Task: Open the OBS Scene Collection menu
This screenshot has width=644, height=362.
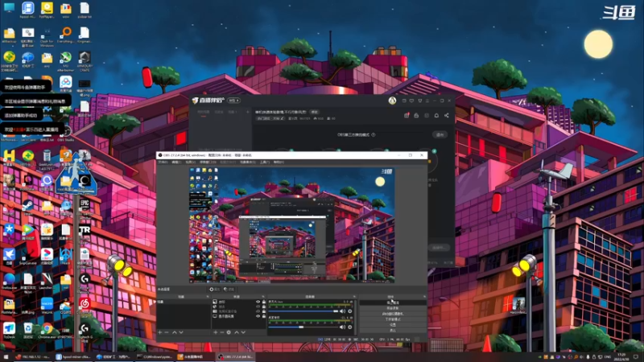Action: point(248,162)
